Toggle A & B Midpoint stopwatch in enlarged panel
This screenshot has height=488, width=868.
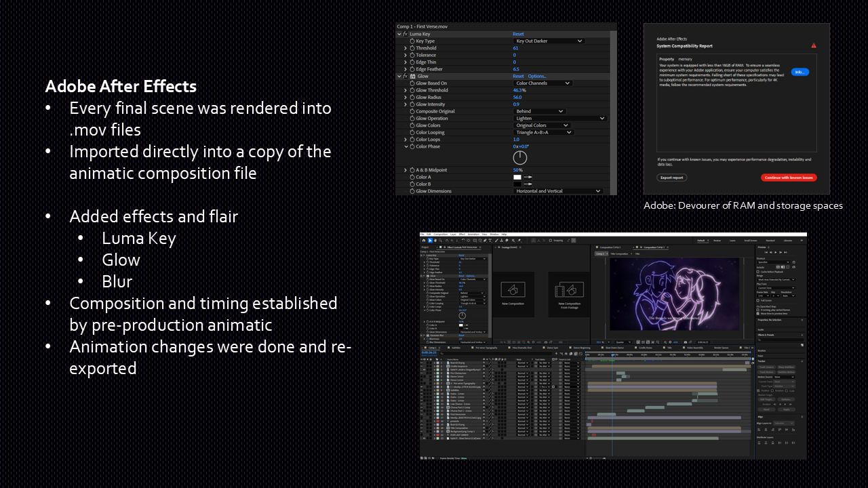click(412, 170)
